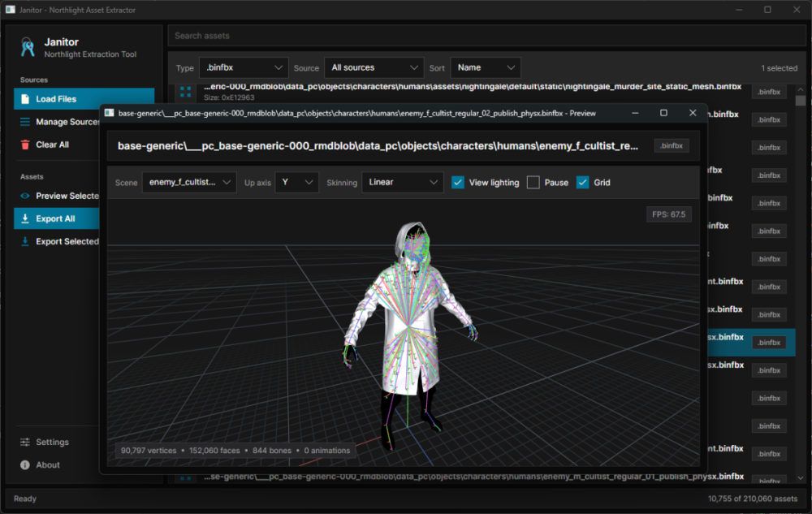Open the Sort order dropdown

click(x=486, y=68)
